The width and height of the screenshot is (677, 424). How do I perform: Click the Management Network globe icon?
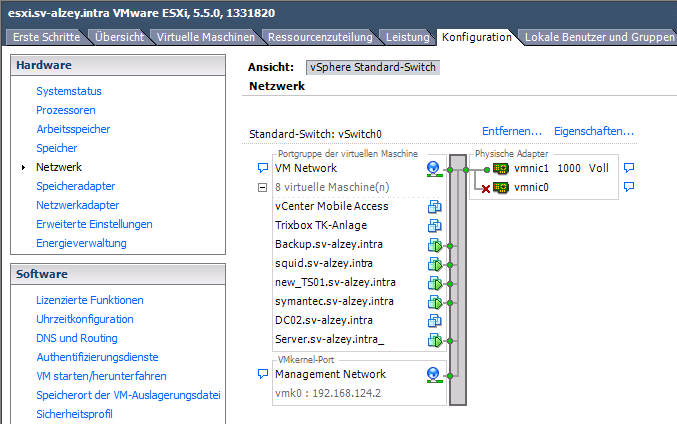(433, 374)
